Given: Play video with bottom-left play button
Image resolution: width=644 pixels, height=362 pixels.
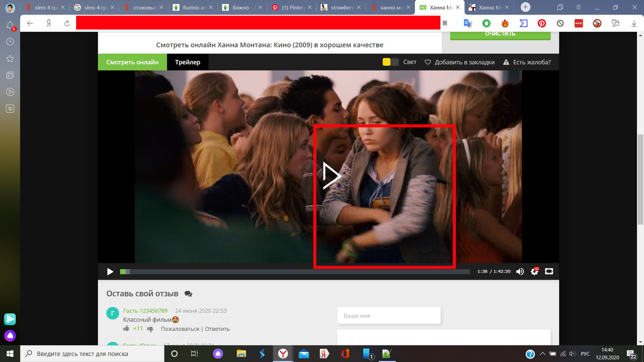Looking at the screenshot, I should pyautogui.click(x=110, y=271).
